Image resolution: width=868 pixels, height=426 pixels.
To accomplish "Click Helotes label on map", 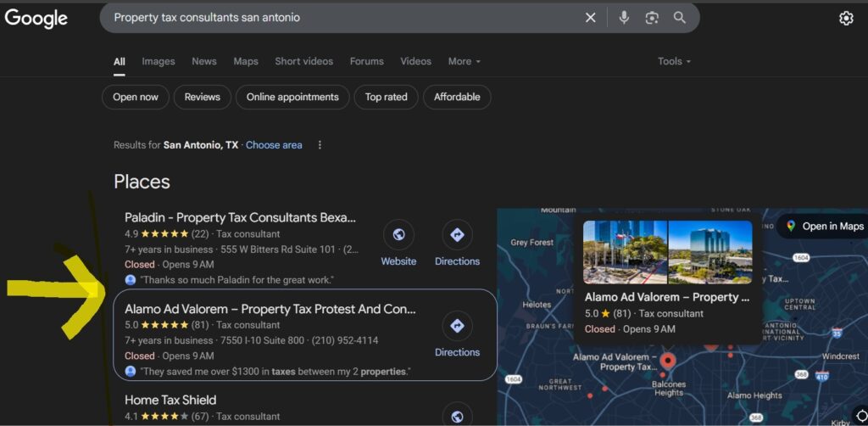I will (537, 304).
